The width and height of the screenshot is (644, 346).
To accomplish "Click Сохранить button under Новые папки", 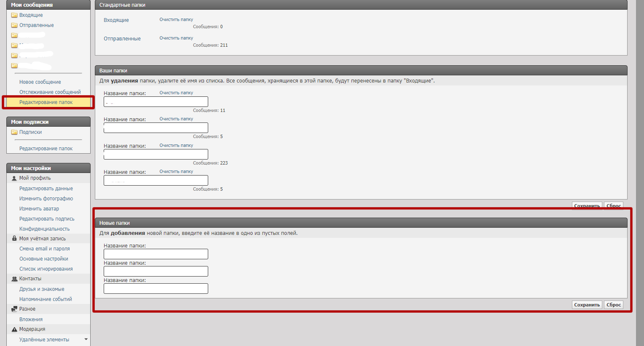I will (587, 305).
